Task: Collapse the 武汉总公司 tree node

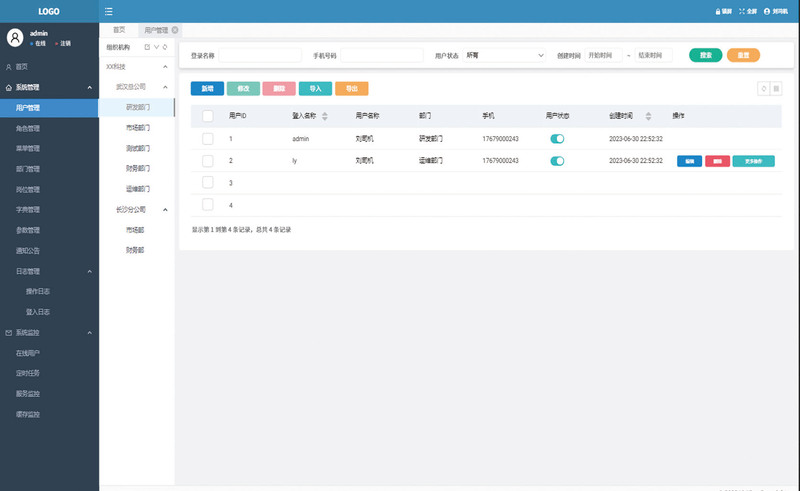Action: tap(165, 87)
